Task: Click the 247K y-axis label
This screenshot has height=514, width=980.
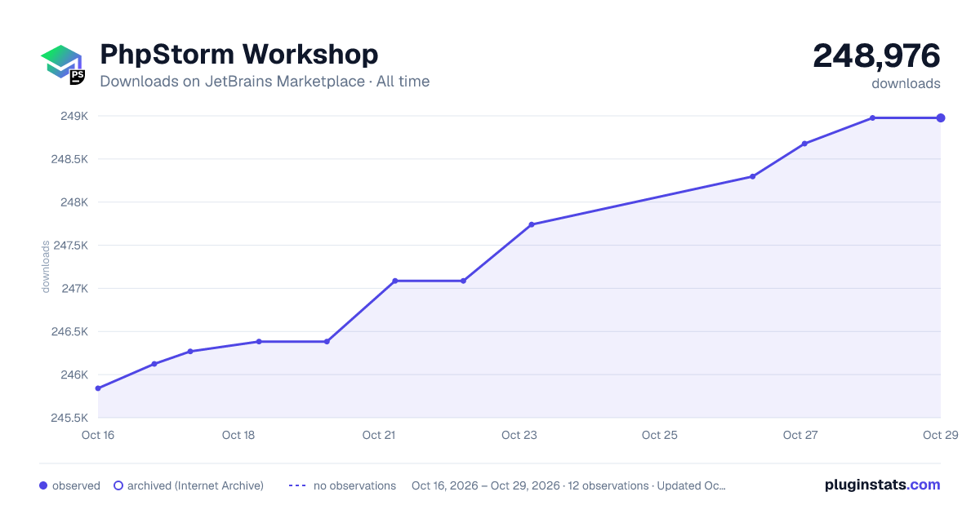Action: point(74,289)
